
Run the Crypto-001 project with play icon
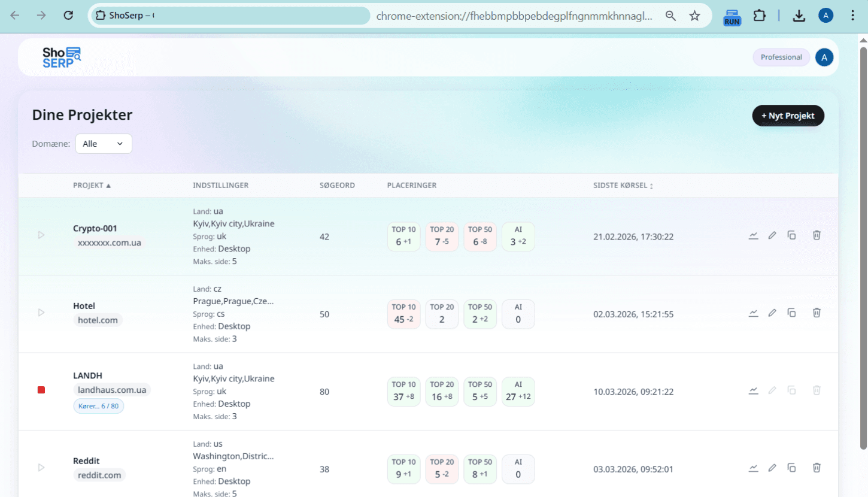click(x=41, y=235)
